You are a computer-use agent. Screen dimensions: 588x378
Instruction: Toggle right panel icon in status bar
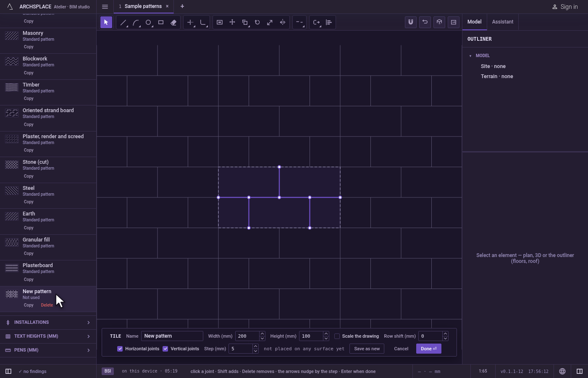pos(580,371)
